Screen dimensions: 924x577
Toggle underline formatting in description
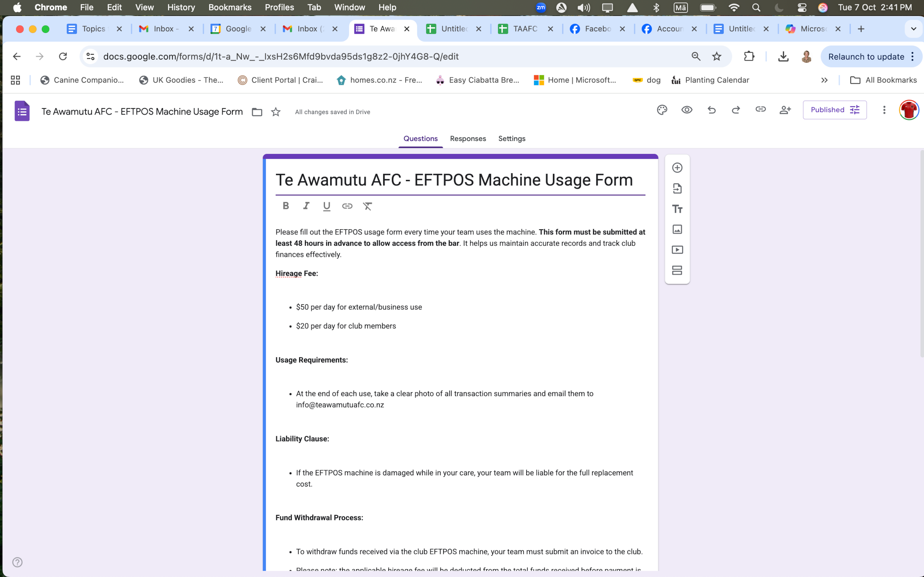click(x=326, y=206)
